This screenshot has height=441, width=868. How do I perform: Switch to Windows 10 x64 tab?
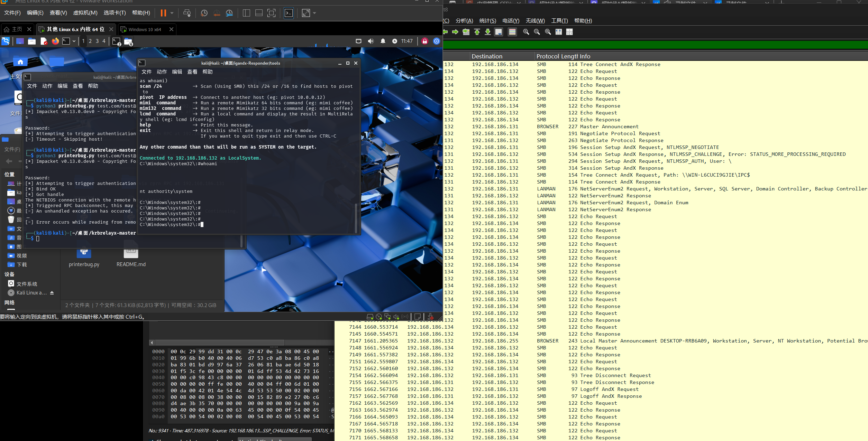pos(145,29)
